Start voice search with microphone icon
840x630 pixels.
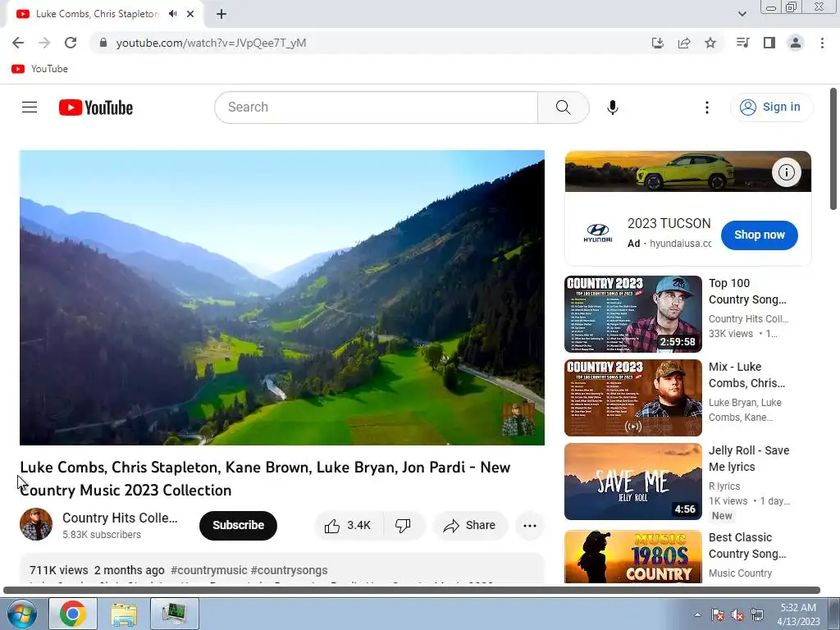coord(612,107)
